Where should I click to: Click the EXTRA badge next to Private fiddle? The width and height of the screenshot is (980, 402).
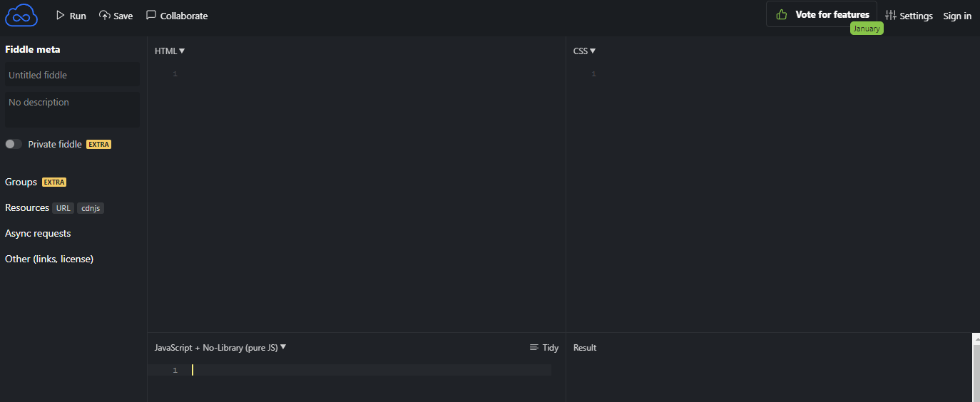[x=99, y=144]
